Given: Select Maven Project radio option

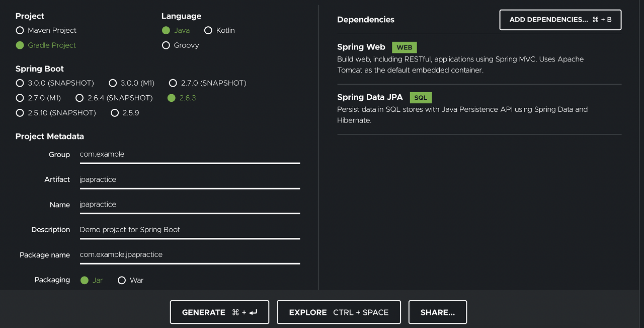Looking at the screenshot, I should (x=46, y=30).
